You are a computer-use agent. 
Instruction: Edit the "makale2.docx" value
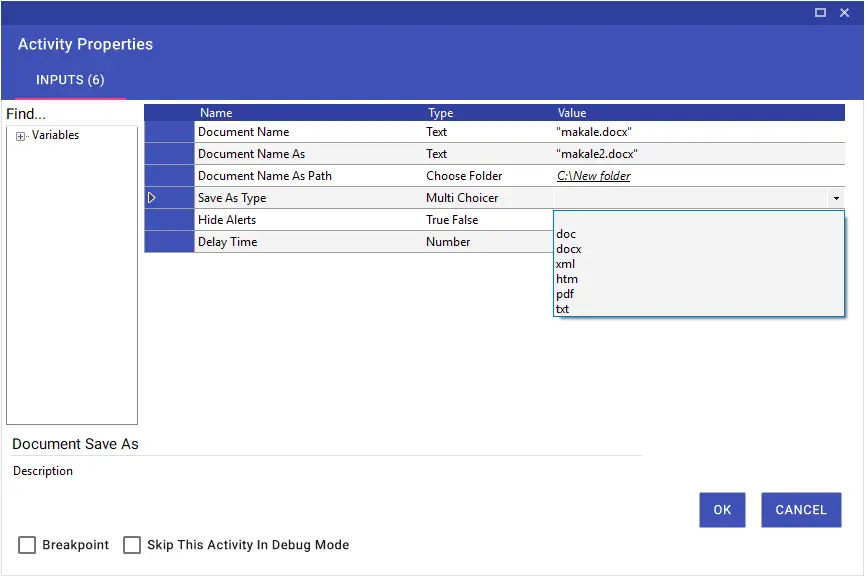tap(597, 154)
